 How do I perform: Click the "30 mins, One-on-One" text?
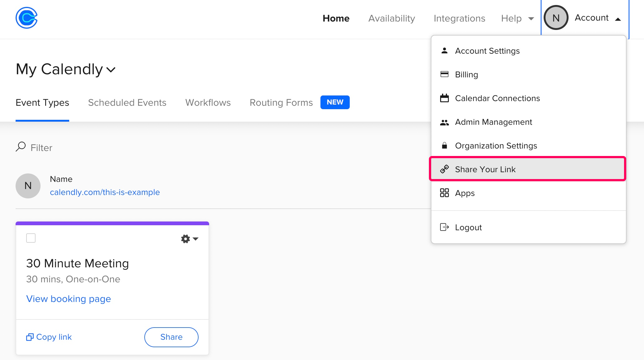73,279
